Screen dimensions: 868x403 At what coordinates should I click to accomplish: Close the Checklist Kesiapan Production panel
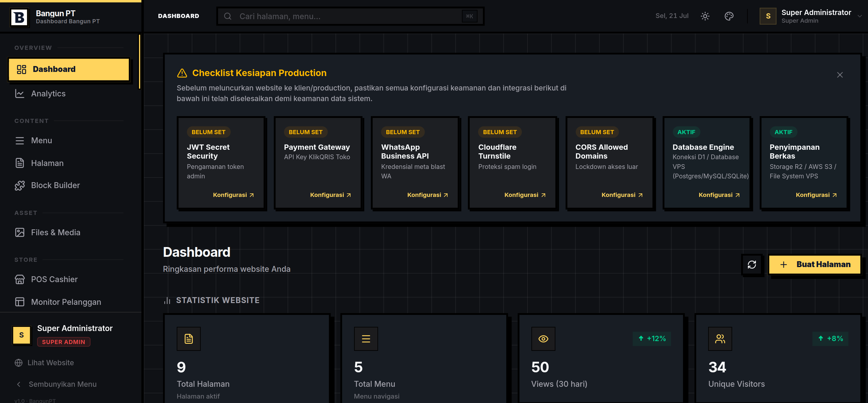(840, 75)
